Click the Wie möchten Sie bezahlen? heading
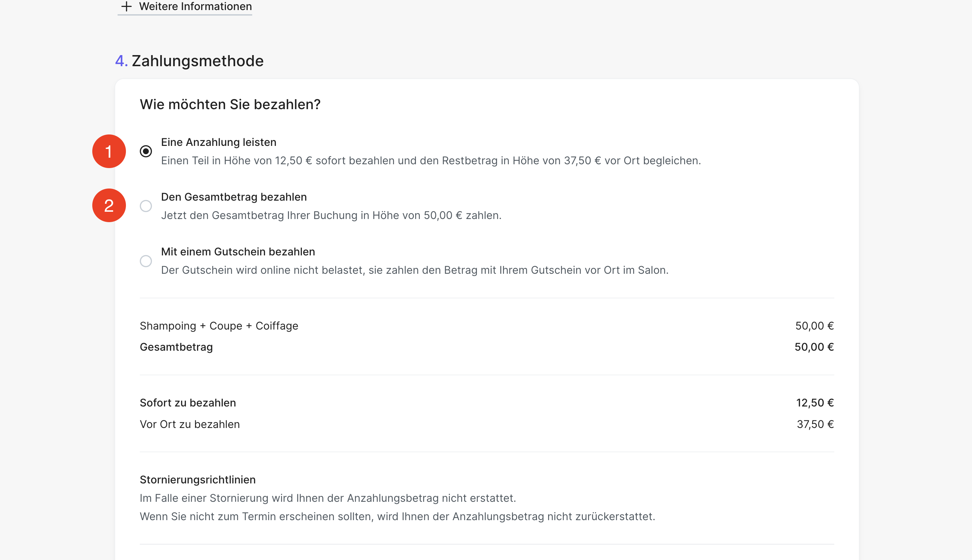This screenshot has height=560, width=972. pyautogui.click(x=230, y=105)
